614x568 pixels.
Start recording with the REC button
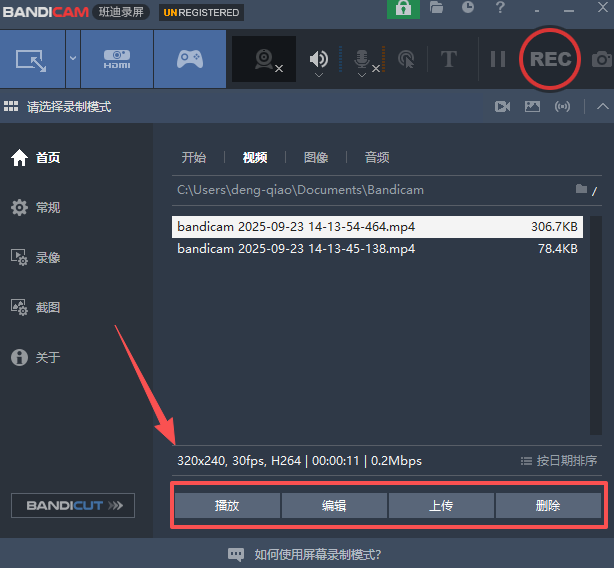point(550,59)
